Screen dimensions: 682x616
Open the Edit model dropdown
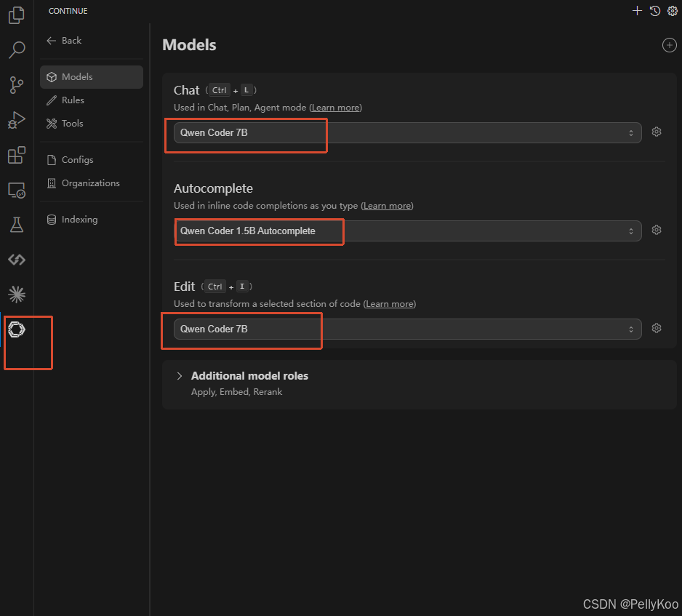pyautogui.click(x=407, y=329)
